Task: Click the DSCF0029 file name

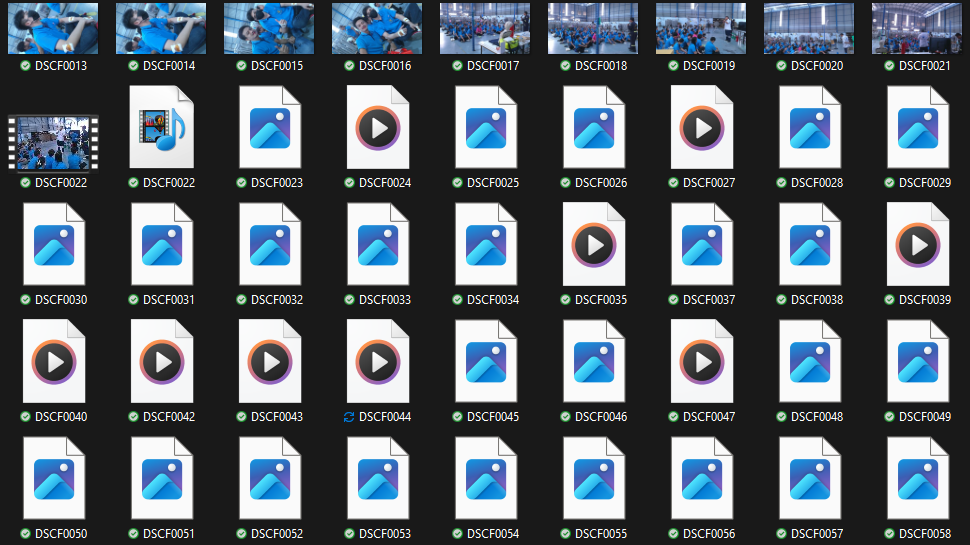Action: [x=925, y=182]
